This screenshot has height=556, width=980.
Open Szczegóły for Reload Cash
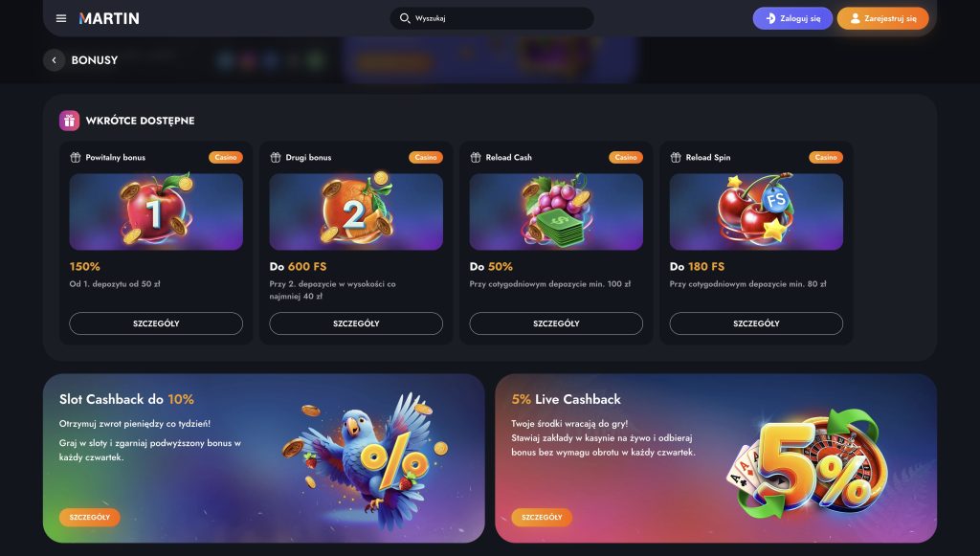click(556, 323)
